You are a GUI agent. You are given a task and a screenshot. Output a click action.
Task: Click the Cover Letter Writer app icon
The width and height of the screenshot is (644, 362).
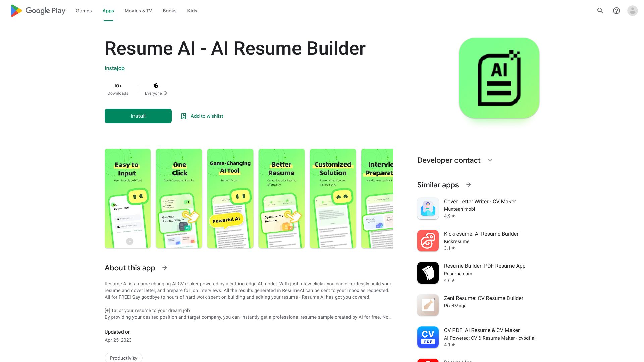428,208
